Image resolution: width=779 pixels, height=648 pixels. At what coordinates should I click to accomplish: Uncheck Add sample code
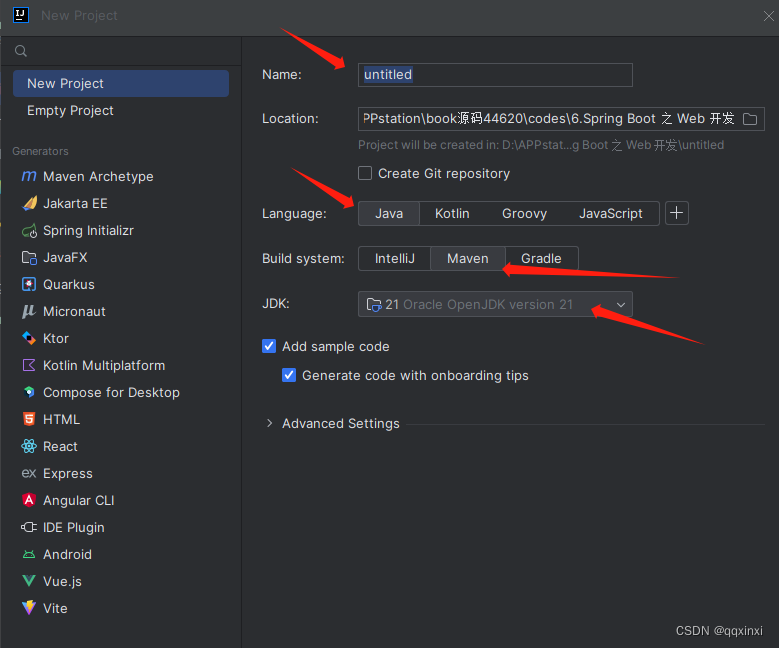coord(269,347)
